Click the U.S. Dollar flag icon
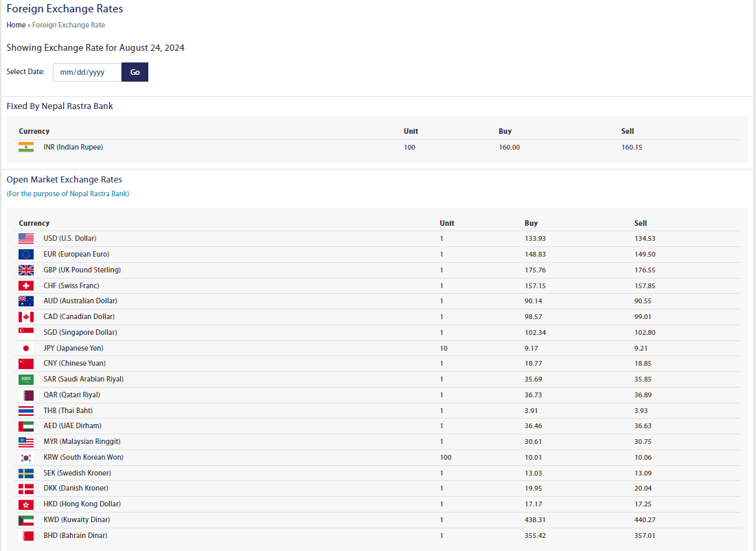 click(26, 238)
